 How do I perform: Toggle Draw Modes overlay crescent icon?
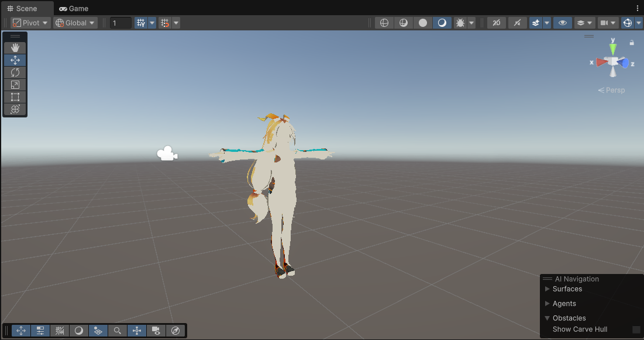coord(79,331)
